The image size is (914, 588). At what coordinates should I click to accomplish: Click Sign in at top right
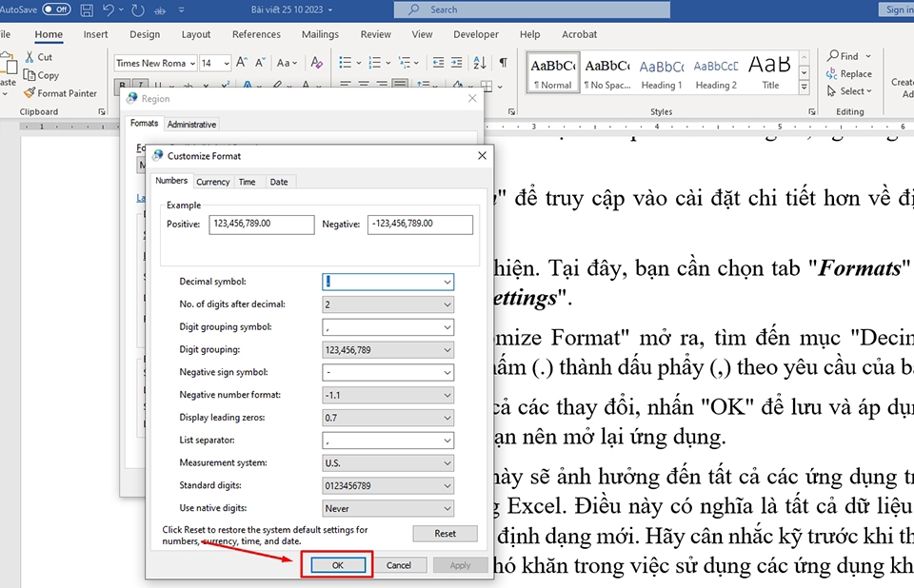point(898,10)
